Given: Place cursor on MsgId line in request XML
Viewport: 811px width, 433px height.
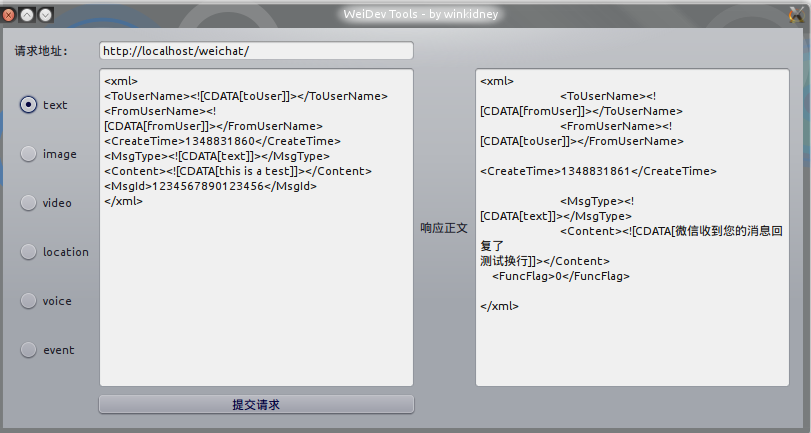Looking at the screenshot, I should coord(210,186).
